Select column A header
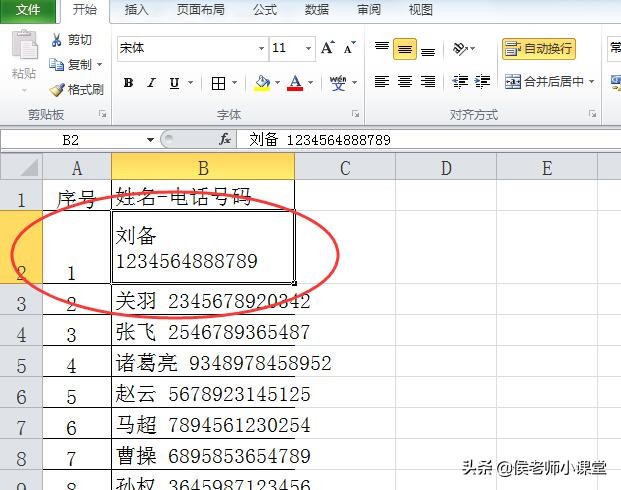The height and width of the screenshot is (490, 621). 77,167
